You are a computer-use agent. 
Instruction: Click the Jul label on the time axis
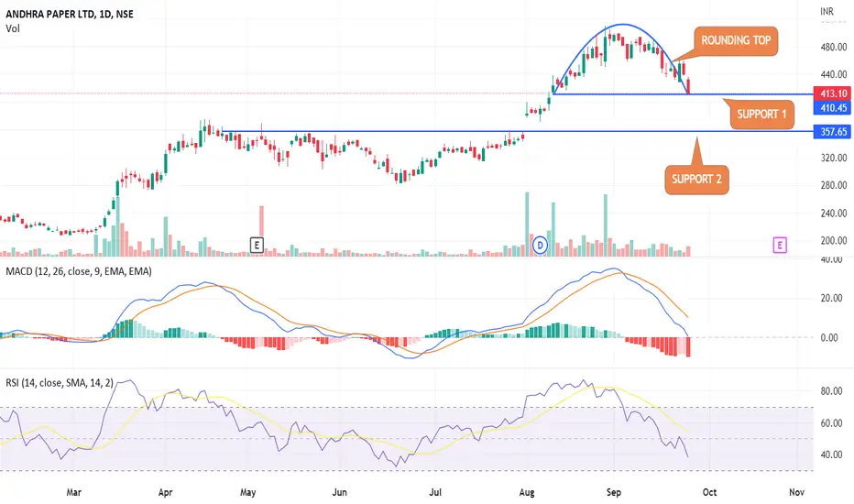tap(434, 493)
